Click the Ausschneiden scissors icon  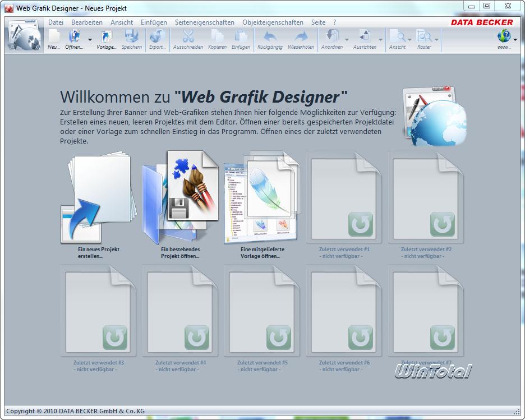coord(188,36)
